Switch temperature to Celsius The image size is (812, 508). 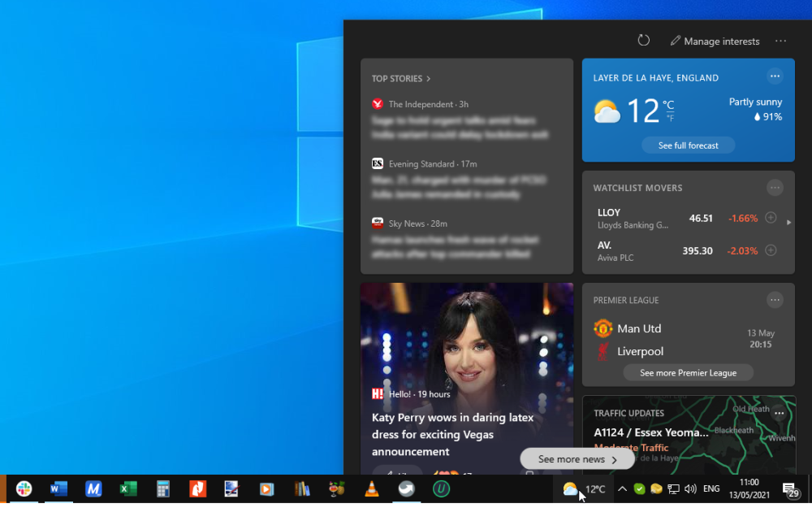coord(668,104)
